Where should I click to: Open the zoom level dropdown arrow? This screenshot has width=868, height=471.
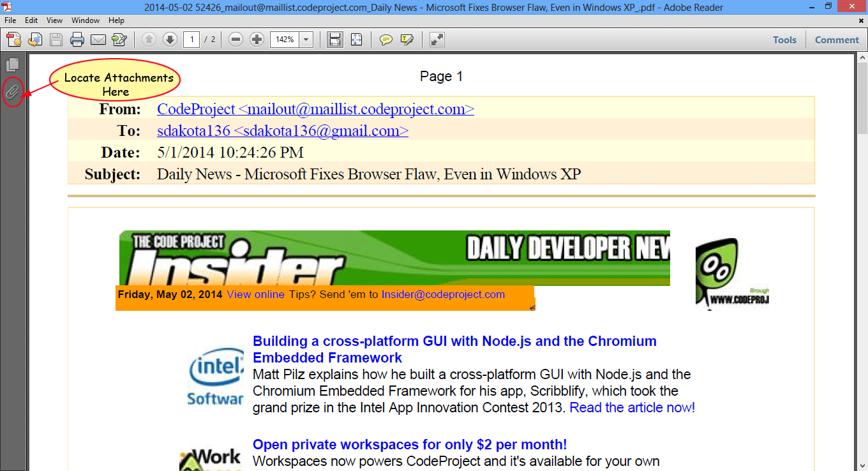[x=306, y=40]
